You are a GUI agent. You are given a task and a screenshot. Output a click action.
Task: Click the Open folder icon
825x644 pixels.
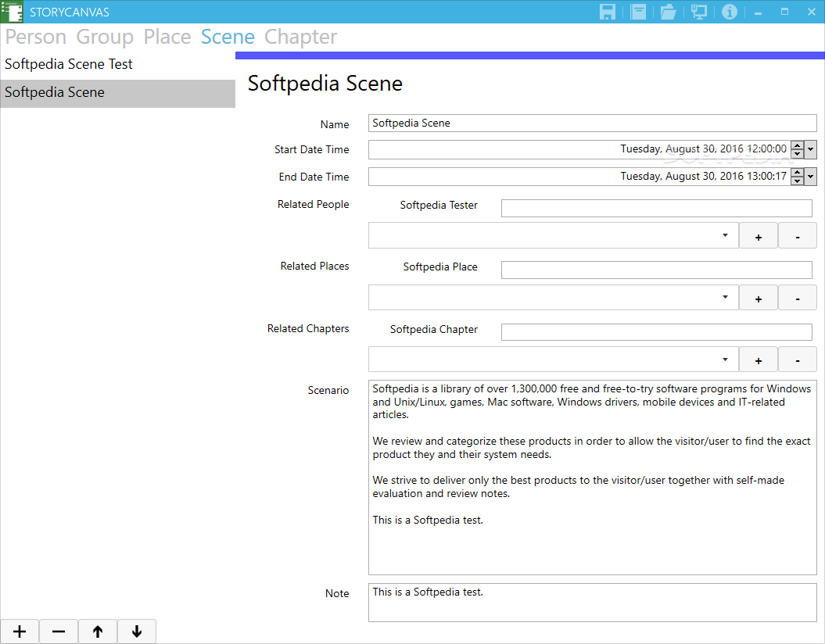(668, 12)
